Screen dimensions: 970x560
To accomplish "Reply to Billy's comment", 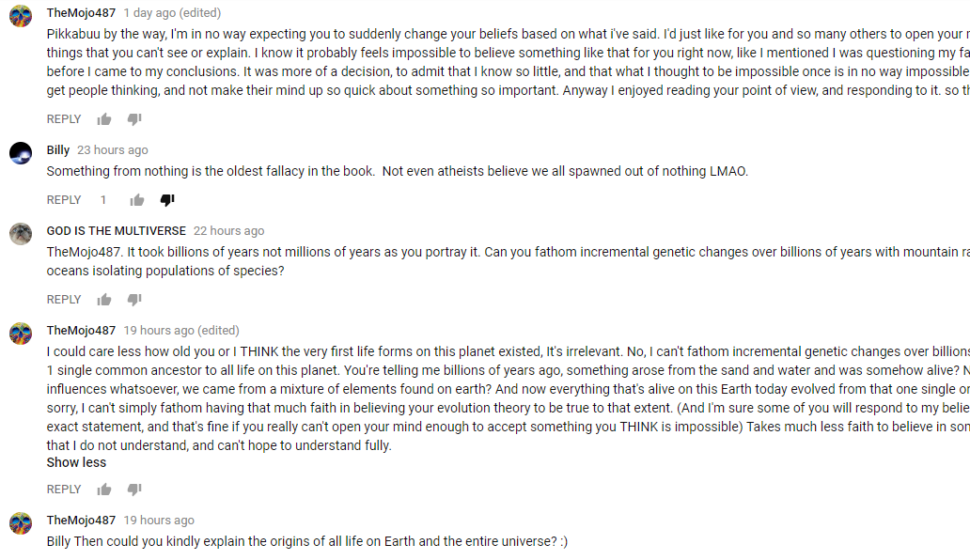I will 64,199.
